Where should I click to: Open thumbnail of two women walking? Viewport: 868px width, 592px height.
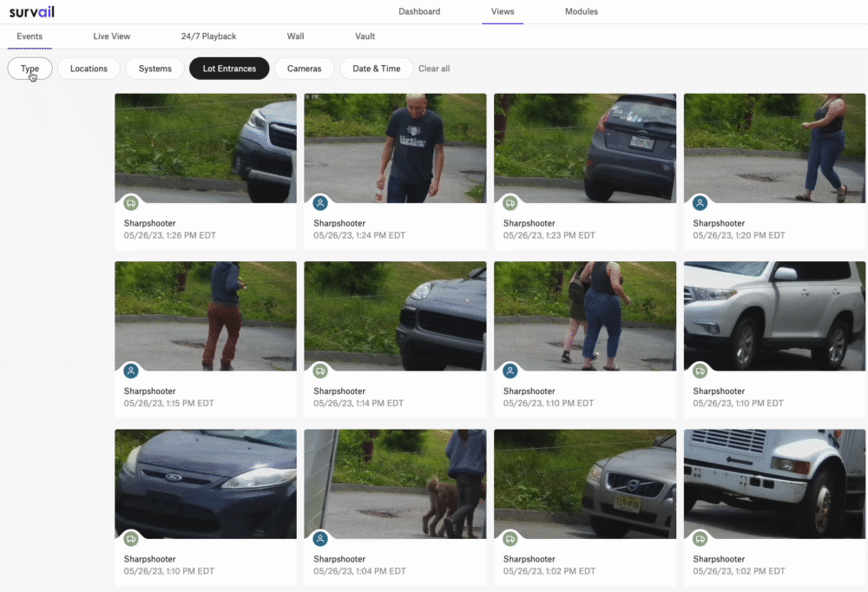[x=585, y=316]
